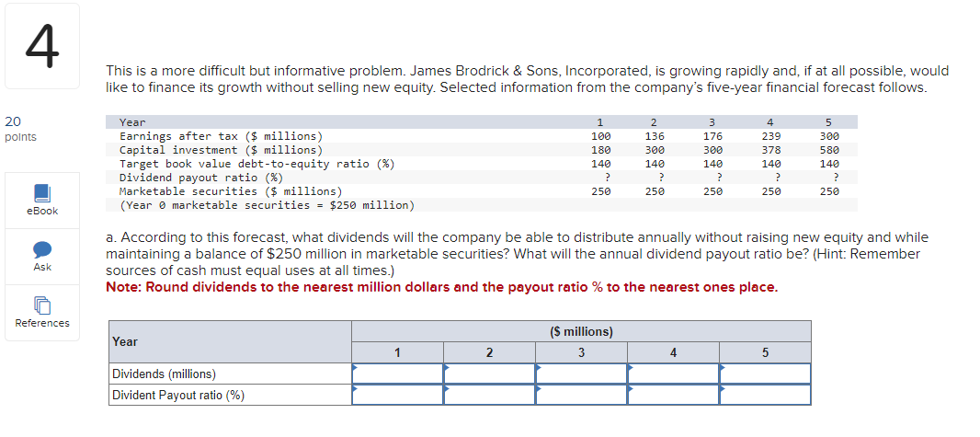The height and width of the screenshot is (437, 980).
Task: Click 'Divident Payout ratio (%)' answer row label
Action: point(178,395)
